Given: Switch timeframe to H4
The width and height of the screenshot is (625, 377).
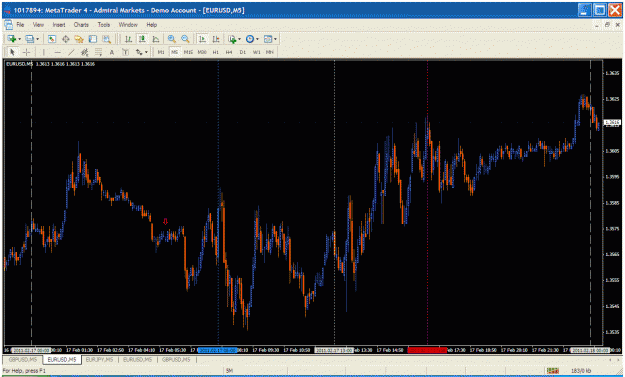Looking at the screenshot, I should tap(229, 52).
